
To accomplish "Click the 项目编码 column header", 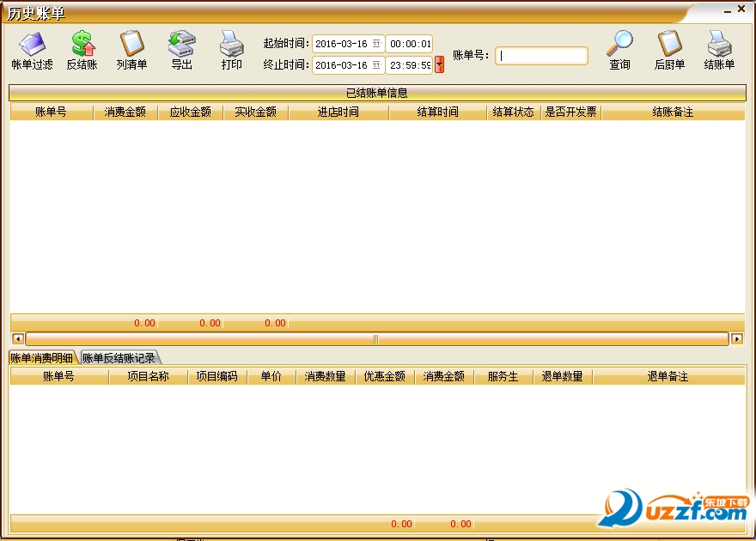I will (217, 376).
